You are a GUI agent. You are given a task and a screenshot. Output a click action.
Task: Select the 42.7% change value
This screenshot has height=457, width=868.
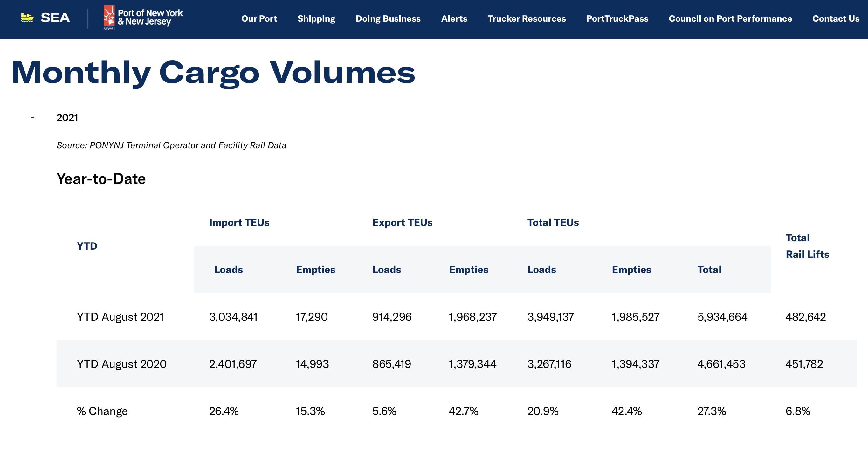[463, 411]
